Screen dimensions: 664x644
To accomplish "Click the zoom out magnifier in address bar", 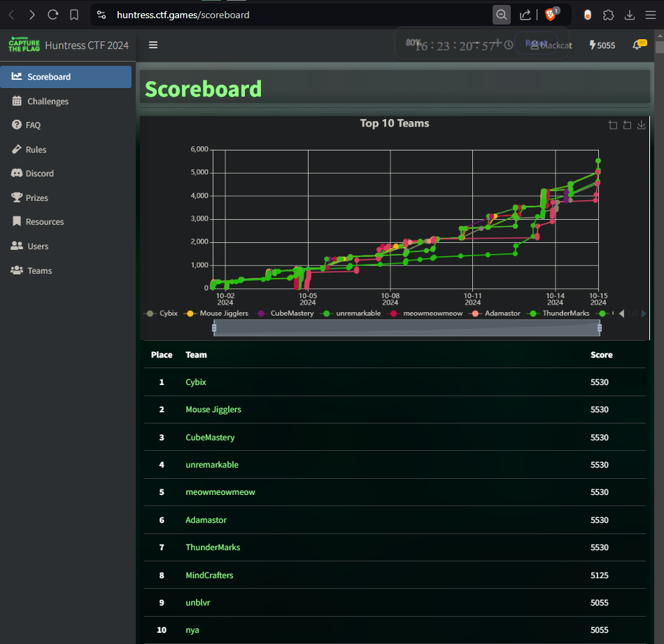I will (x=502, y=15).
